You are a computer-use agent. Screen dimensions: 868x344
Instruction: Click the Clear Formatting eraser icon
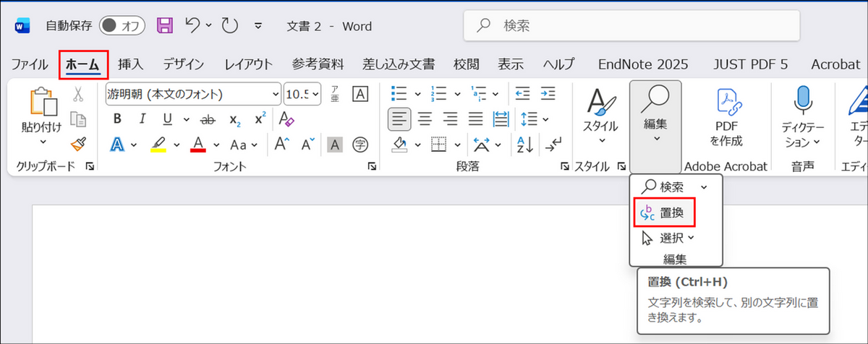point(286,119)
